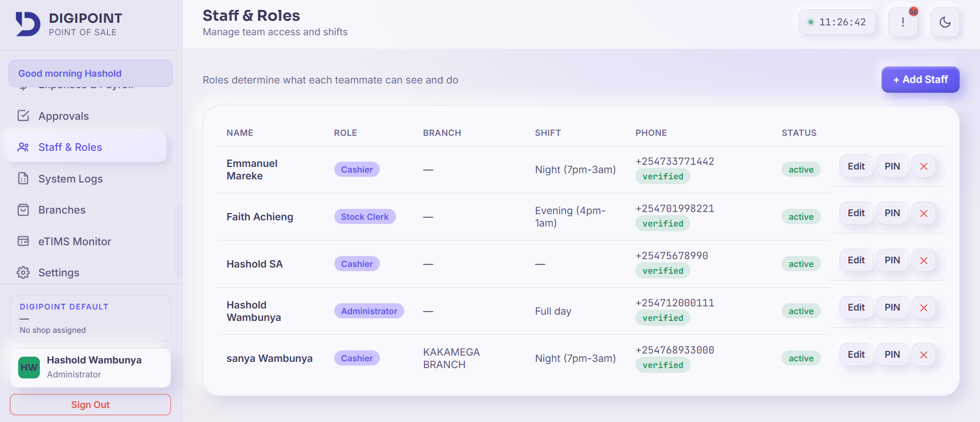Open Branches from sidebar
Viewport: 980px width, 422px height.
tap(87, 210)
